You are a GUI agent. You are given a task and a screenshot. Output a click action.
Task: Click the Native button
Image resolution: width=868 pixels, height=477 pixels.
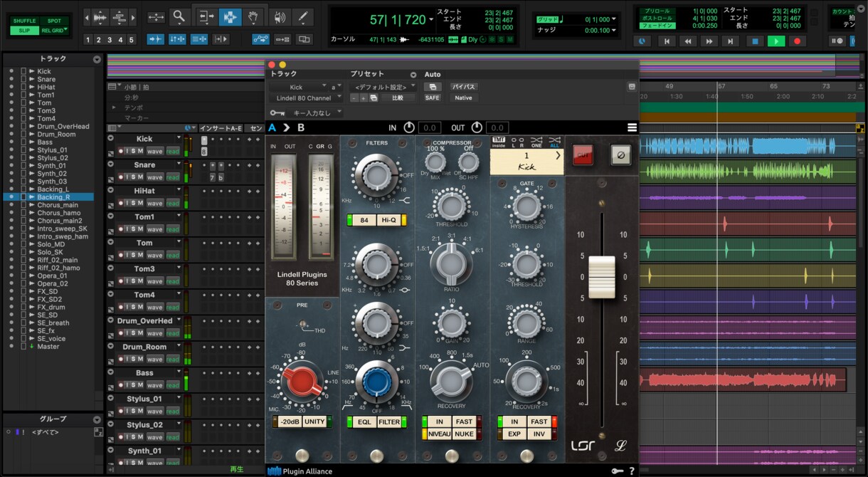463,98
